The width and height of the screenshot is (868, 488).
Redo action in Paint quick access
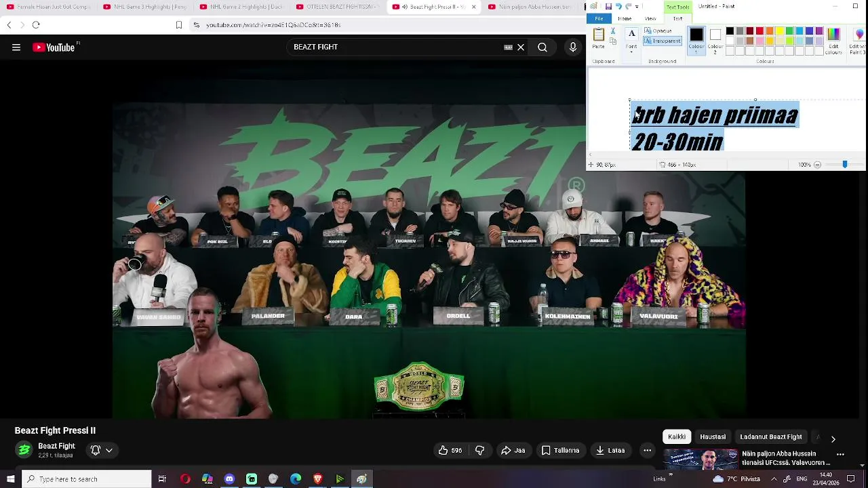coord(628,6)
